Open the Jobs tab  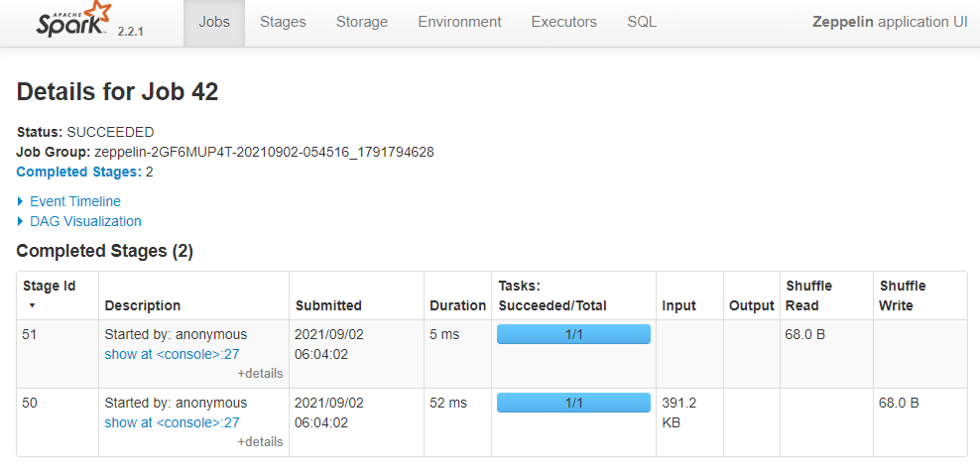214,23
